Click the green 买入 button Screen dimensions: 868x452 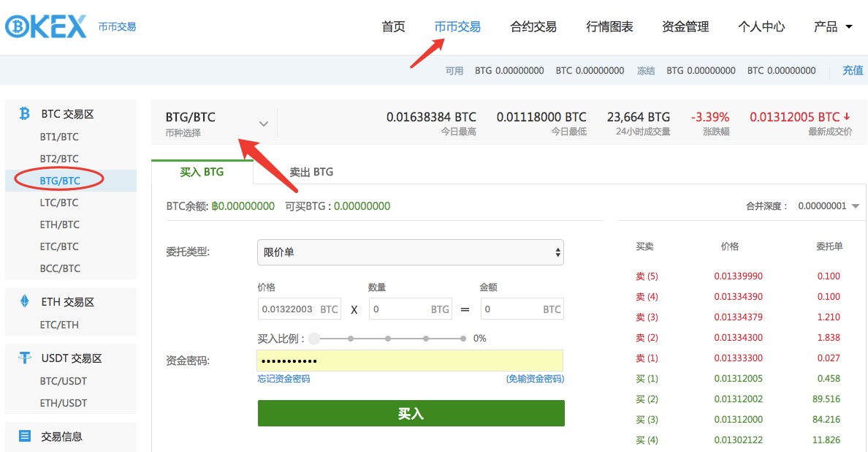tap(411, 413)
